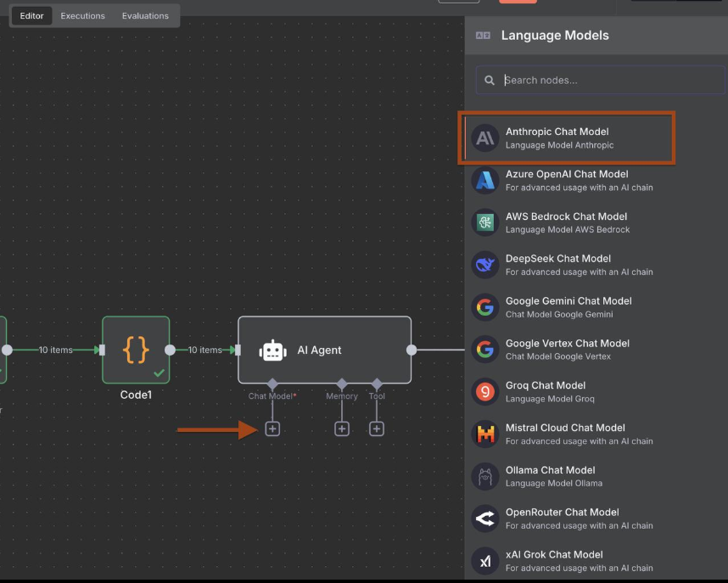The width and height of the screenshot is (728, 583).
Task: Switch to the Editor tab
Action: (x=31, y=16)
